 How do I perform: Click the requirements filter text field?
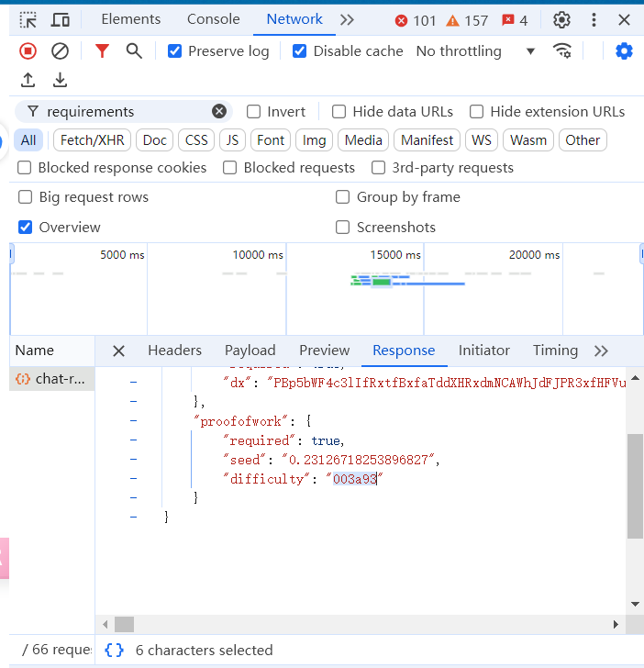[127, 112]
